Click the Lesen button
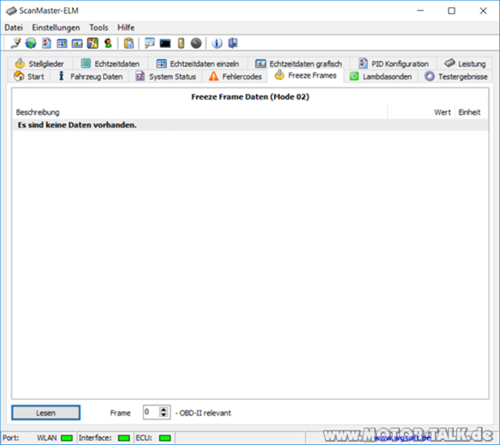 point(46,413)
